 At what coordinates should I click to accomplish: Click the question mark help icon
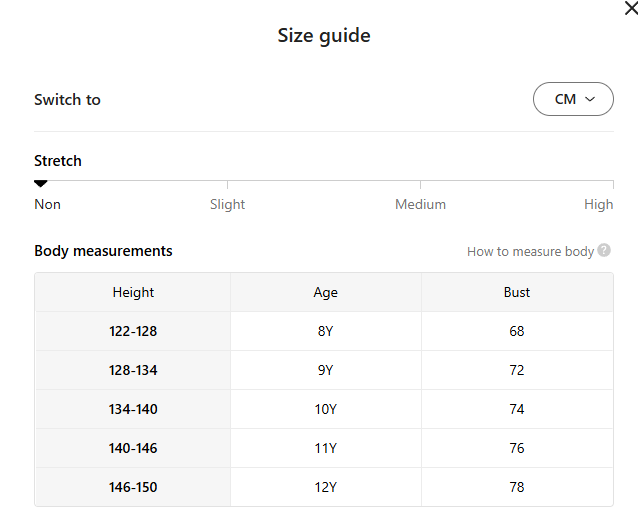[604, 251]
